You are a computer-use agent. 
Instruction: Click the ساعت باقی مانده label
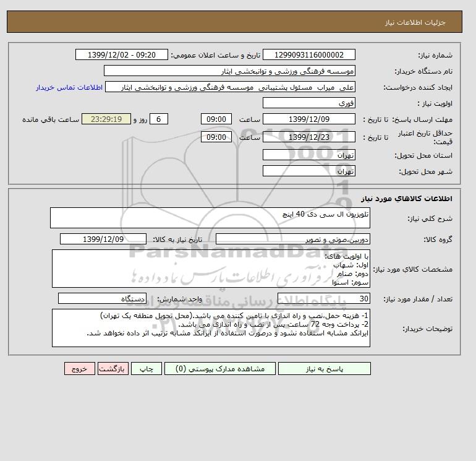tap(51, 119)
